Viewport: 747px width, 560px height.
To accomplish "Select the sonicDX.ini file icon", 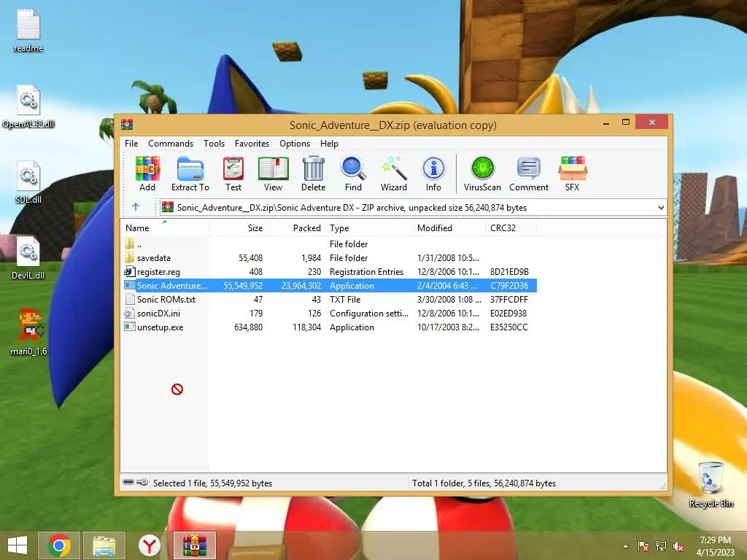I will (129, 313).
